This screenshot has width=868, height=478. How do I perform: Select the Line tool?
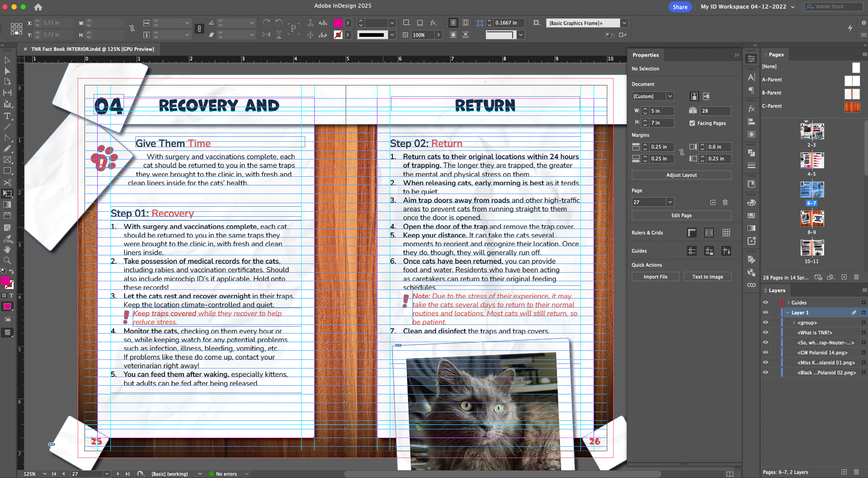point(7,127)
